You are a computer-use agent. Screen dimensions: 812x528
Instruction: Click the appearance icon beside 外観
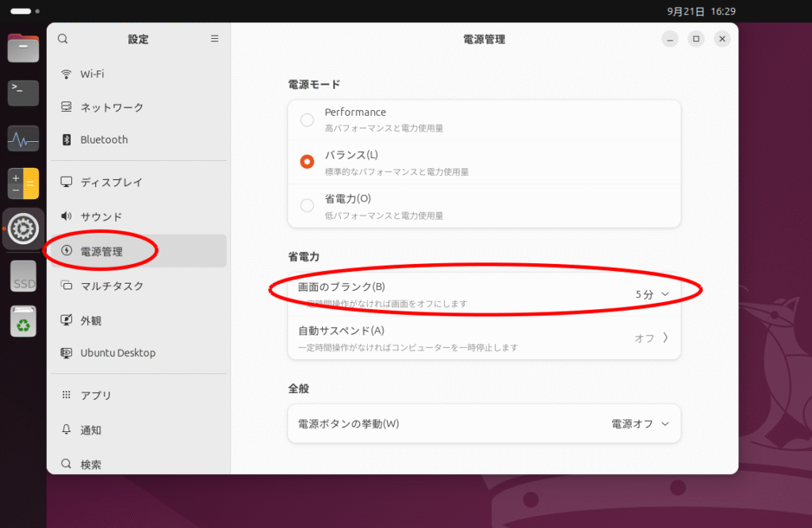[x=67, y=320]
